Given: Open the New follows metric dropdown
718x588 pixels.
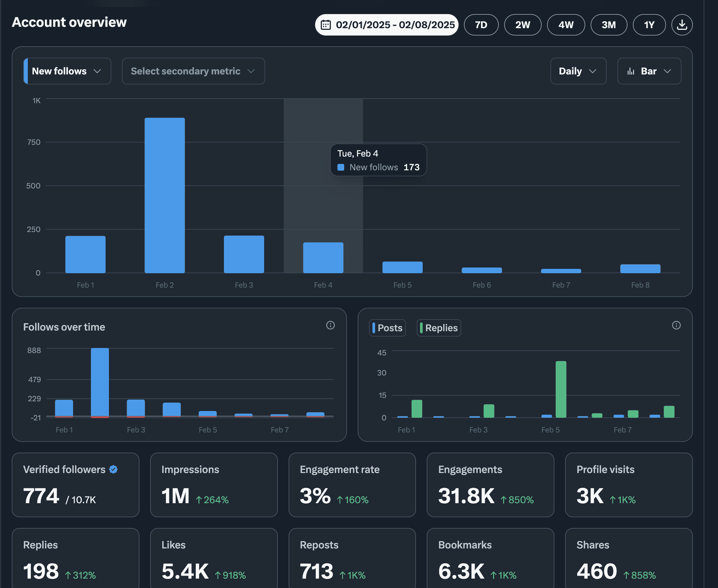Looking at the screenshot, I should [67, 71].
